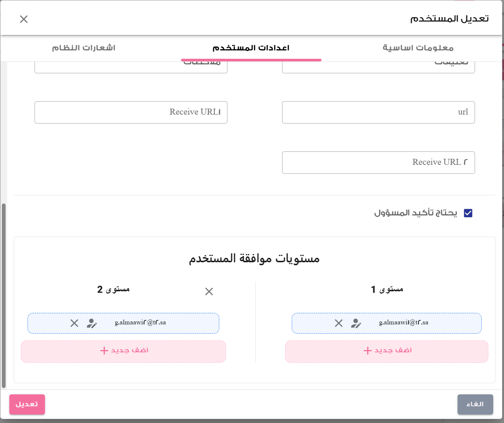Image resolution: width=504 pixels, height=423 pixels.
Task: Add new approver under مستوى 2
Action: click(123, 351)
